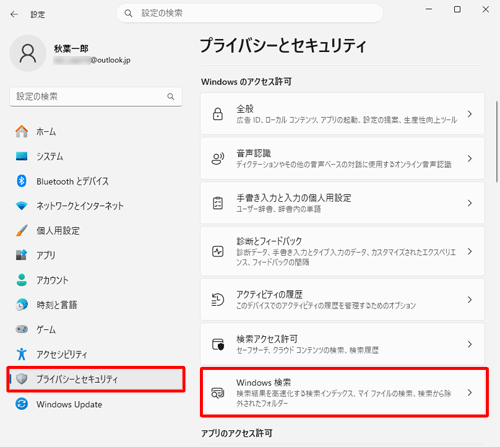Open アクティビティの履歴 settings title
Image resolution: width=500 pixels, height=447 pixels.
[x=269, y=294]
